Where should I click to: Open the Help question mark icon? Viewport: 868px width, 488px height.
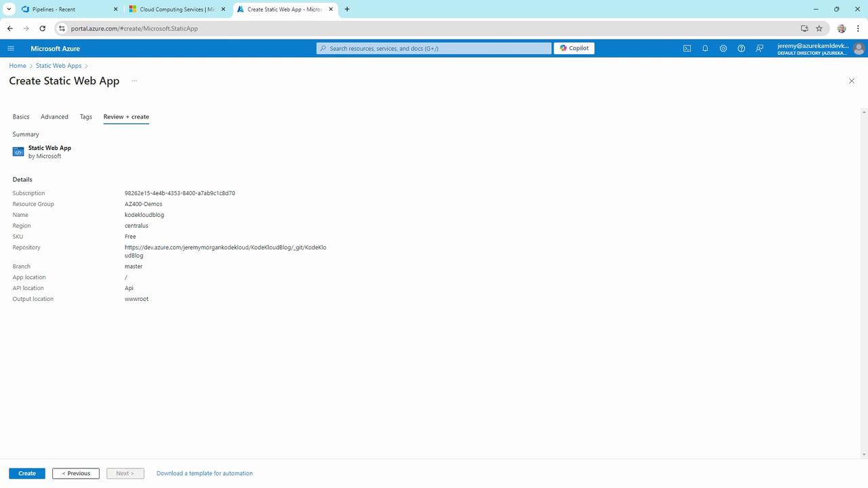tap(741, 48)
